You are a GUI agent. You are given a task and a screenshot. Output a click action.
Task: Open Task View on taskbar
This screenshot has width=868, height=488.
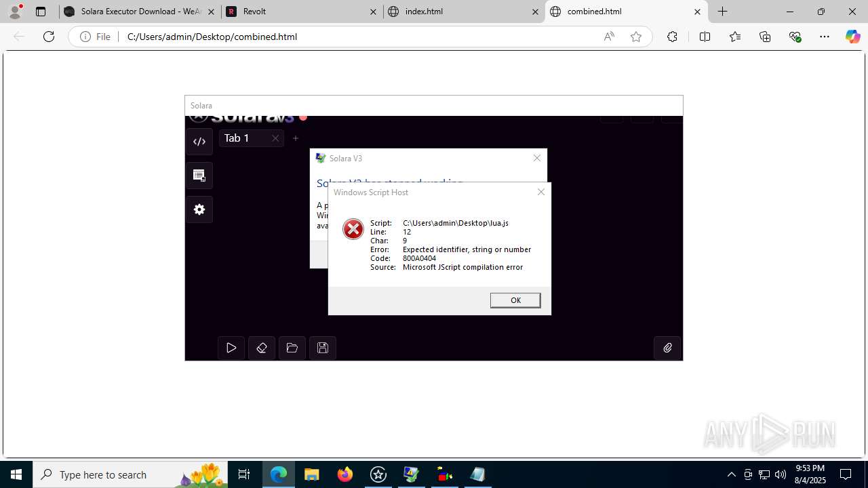coord(244,474)
